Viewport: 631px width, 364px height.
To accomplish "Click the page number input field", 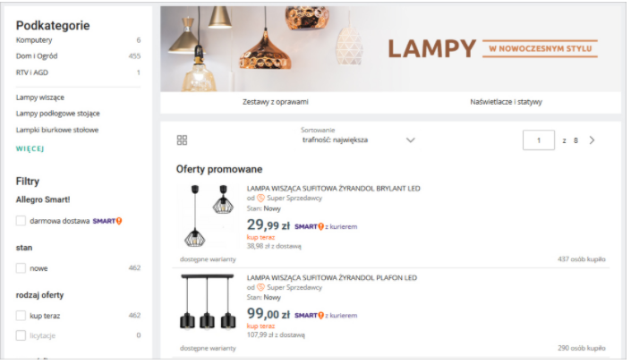I will [x=539, y=140].
